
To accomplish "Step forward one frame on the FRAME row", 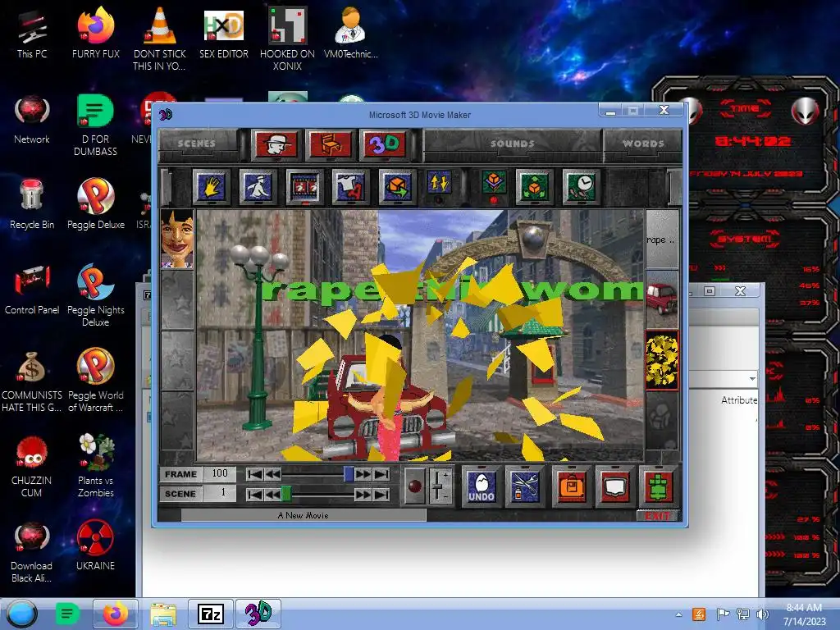I will (x=363, y=474).
